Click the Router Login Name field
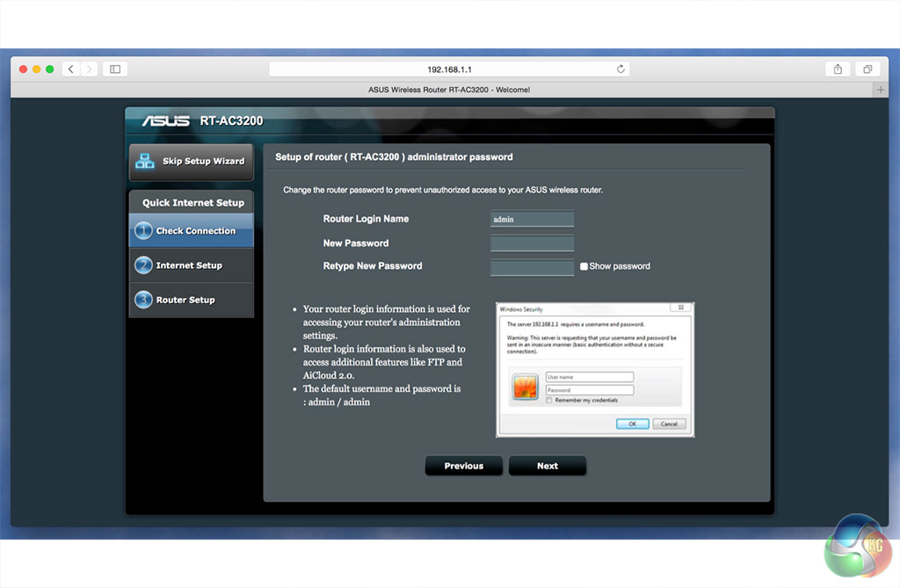The image size is (900, 588). tap(532, 220)
